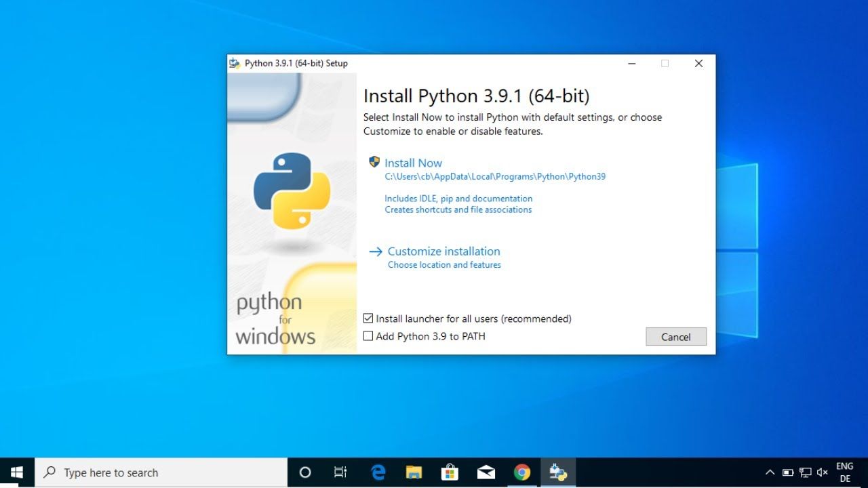Click the taskbar search box
Screen dimensions: 868x488
tap(161, 472)
